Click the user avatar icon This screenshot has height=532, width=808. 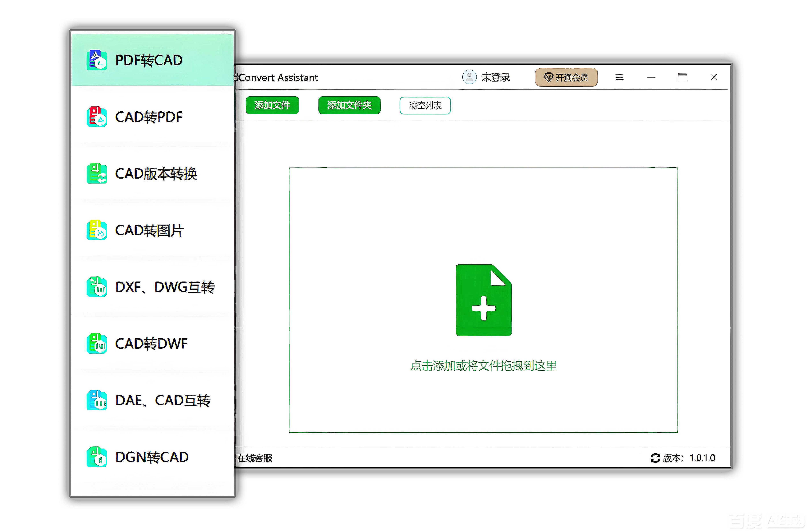click(x=469, y=77)
